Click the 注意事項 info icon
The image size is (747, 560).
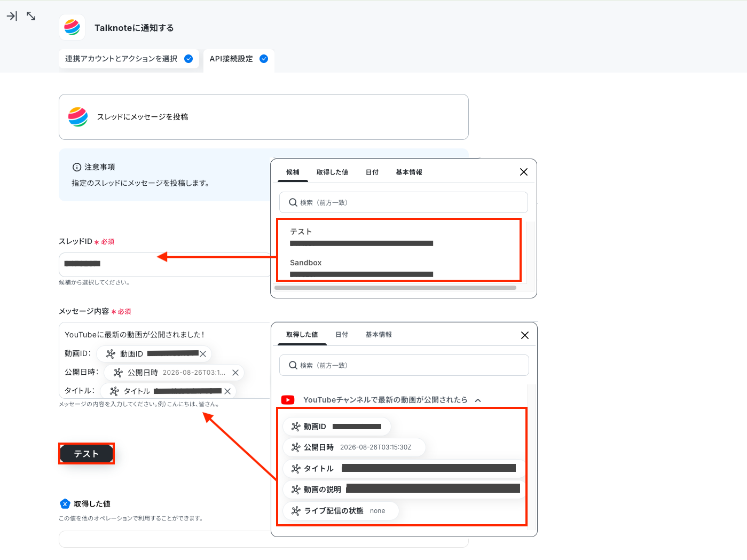(77, 167)
